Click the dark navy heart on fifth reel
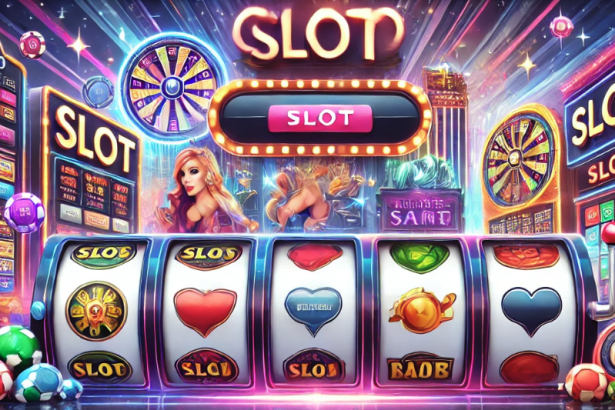 (531, 311)
